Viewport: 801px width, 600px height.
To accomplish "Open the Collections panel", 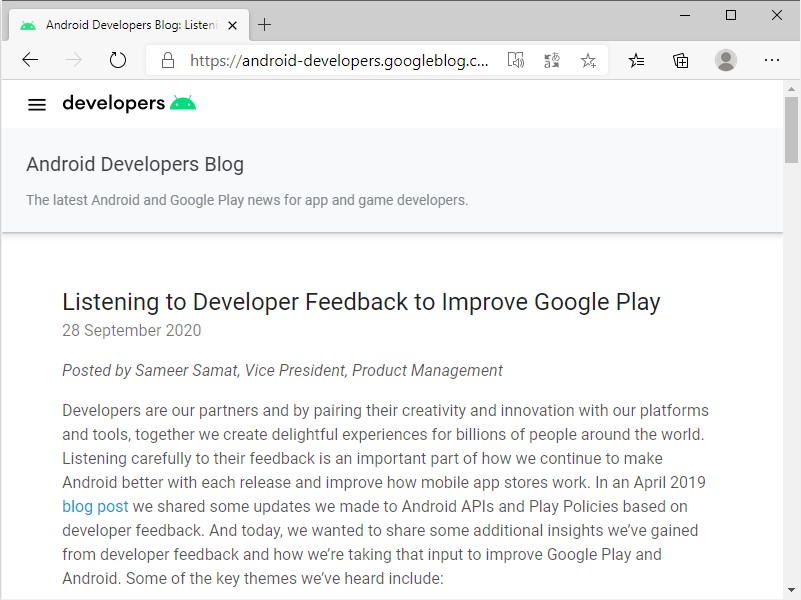I will click(680, 60).
